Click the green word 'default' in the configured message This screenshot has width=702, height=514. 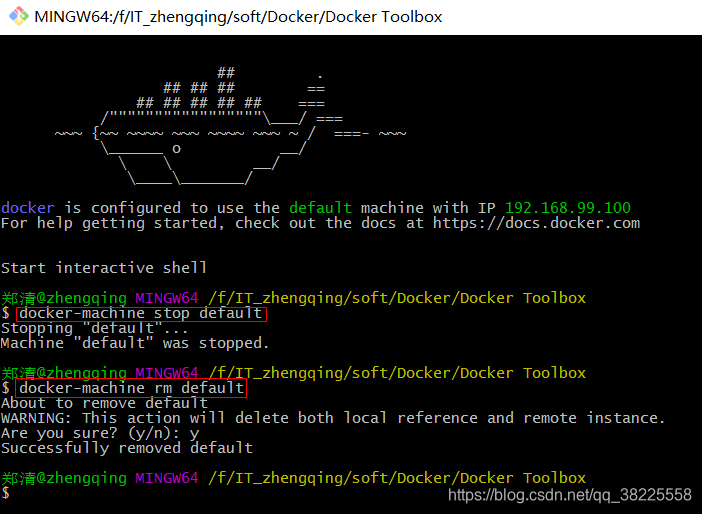[x=320, y=208]
